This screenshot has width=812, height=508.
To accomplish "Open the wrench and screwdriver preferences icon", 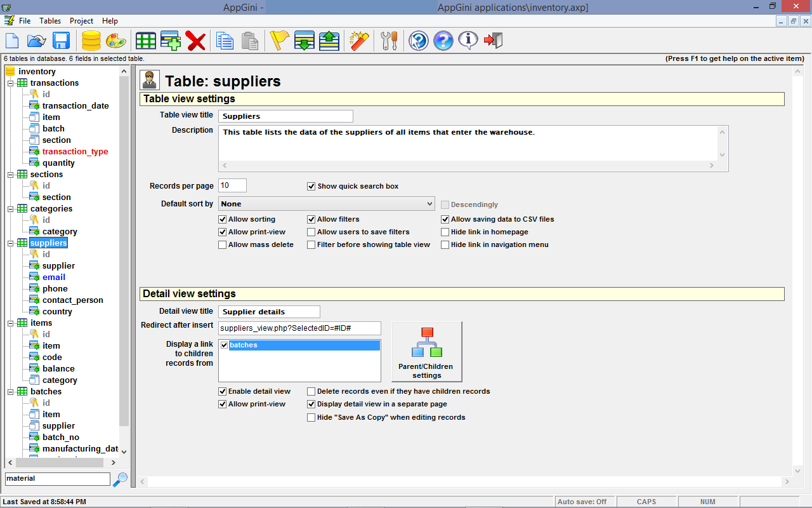I will (389, 41).
